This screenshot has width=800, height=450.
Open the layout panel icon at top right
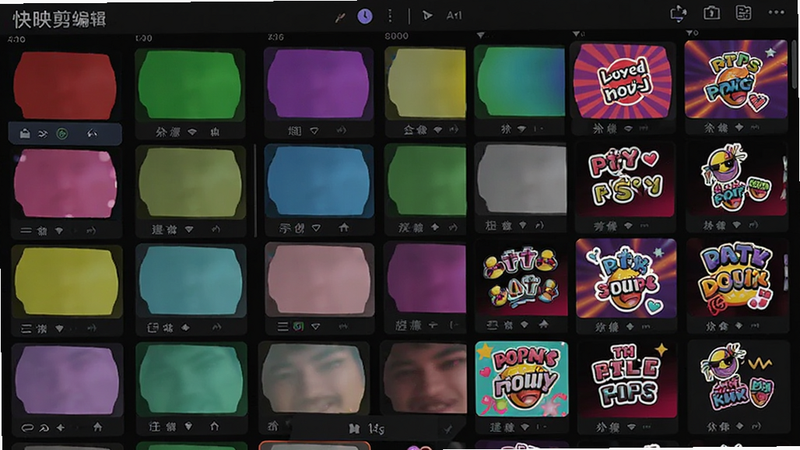point(743,13)
